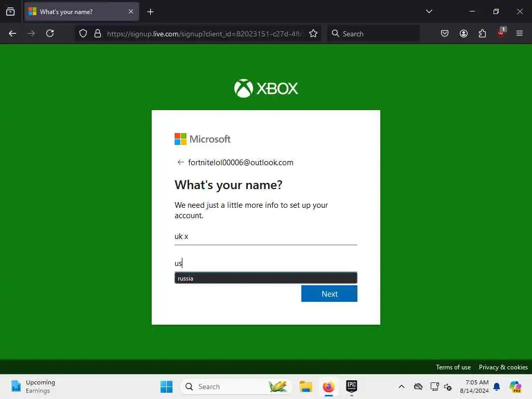Click the Microsoft logo

pos(203,139)
